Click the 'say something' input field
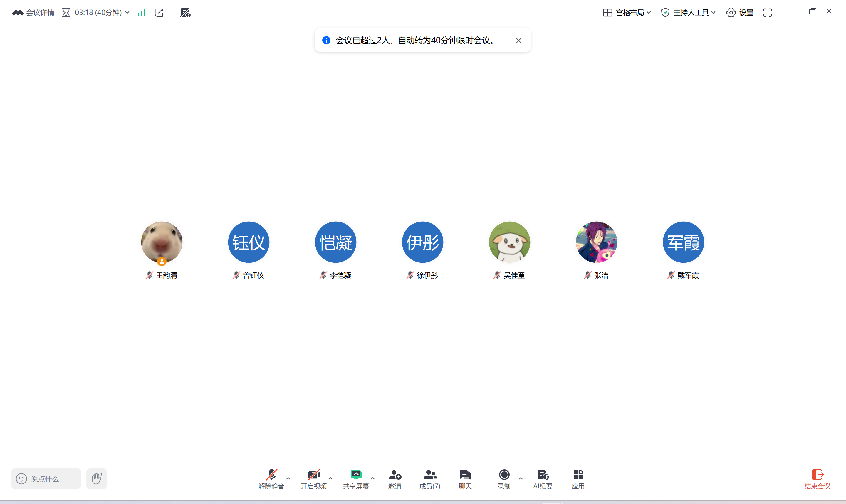 click(47, 478)
